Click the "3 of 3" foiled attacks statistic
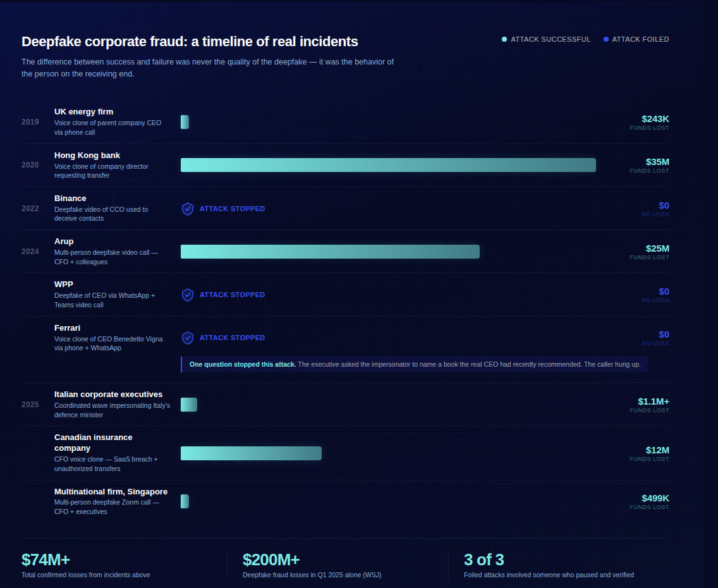Image resolution: width=718 pixels, height=588 pixels. (x=484, y=560)
